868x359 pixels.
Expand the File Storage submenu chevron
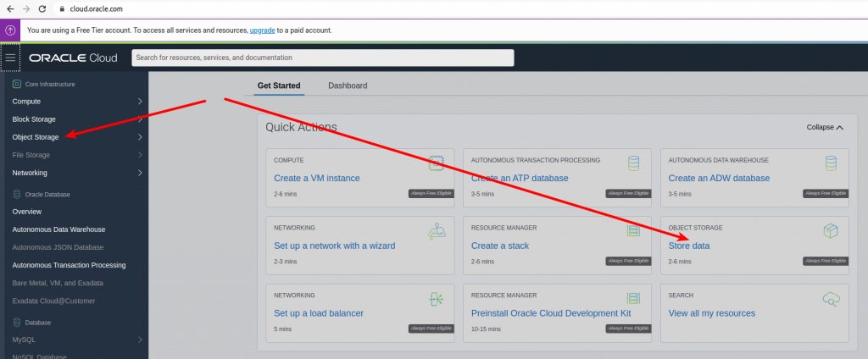pyautogui.click(x=140, y=155)
